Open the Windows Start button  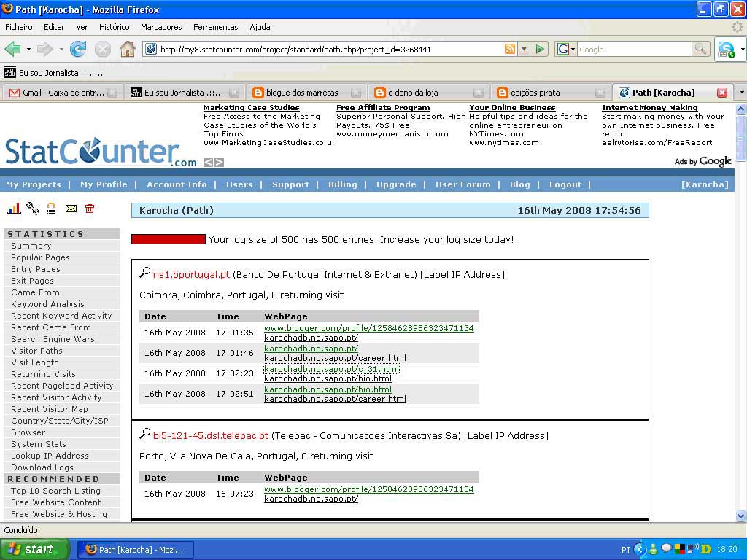point(34,550)
